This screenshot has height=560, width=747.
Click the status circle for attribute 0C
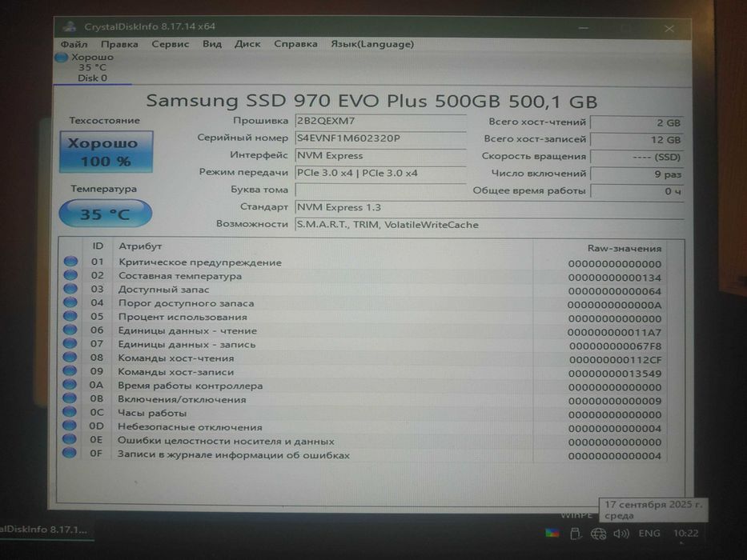pyautogui.click(x=70, y=411)
